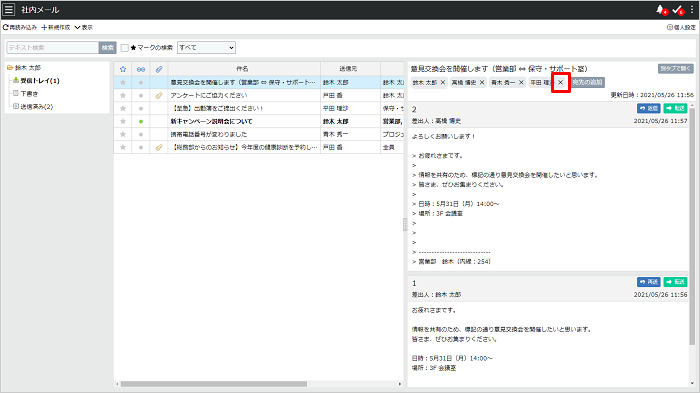Open the hamburger menu beside 社内メール
Viewport: 700px width, 393px height.
pos(9,9)
